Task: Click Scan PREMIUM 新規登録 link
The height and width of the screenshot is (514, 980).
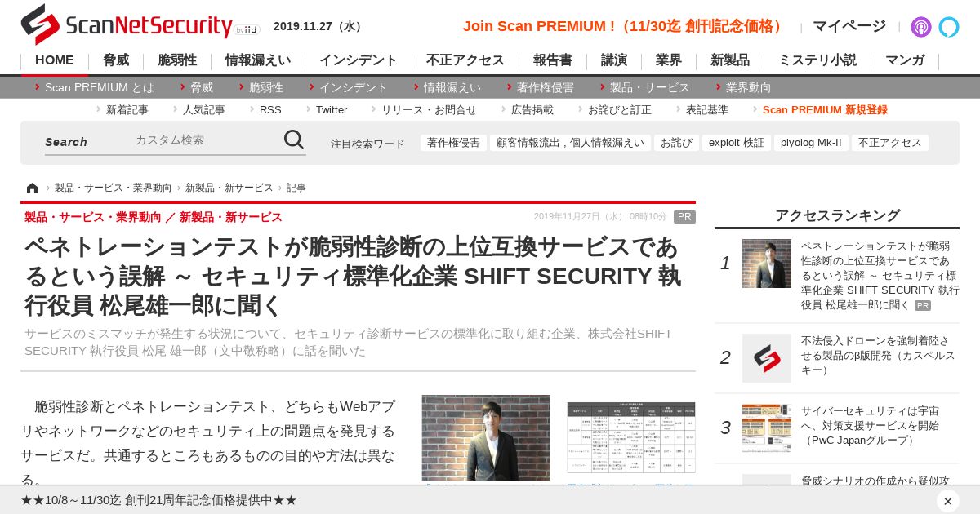Action: click(x=825, y=109)
